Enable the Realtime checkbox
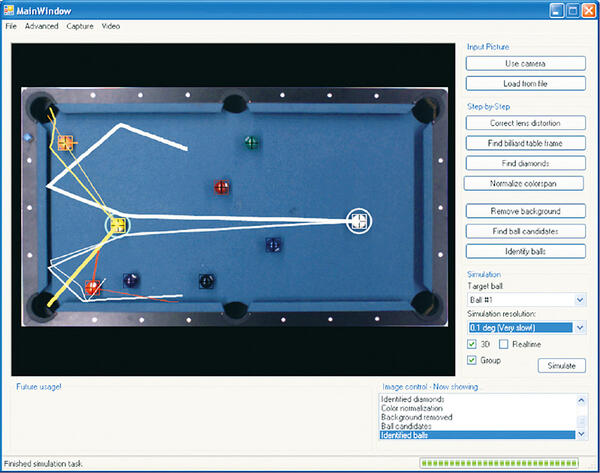The width and height of the screenshot is (600, 473). pyautogui.click(x=504, y=344)
